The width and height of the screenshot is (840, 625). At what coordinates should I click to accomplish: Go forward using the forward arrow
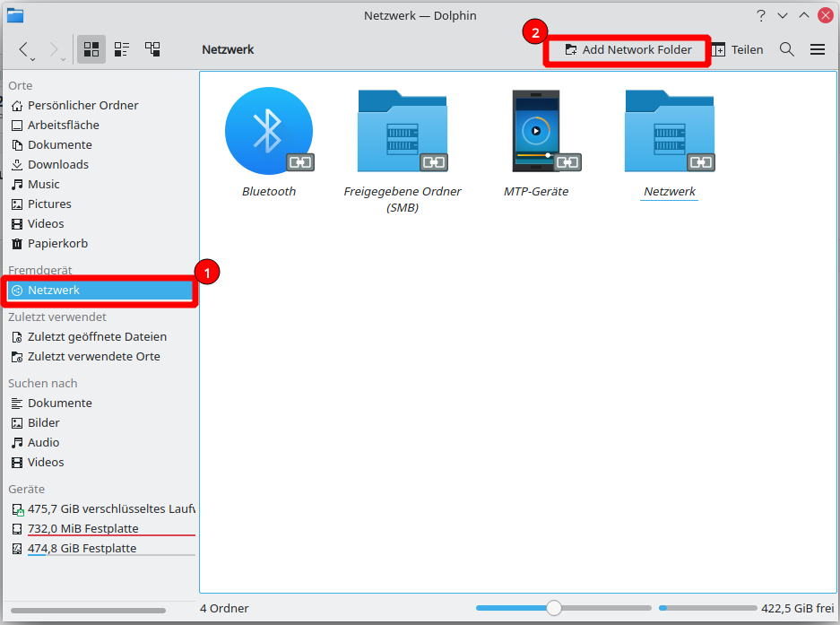53,49
